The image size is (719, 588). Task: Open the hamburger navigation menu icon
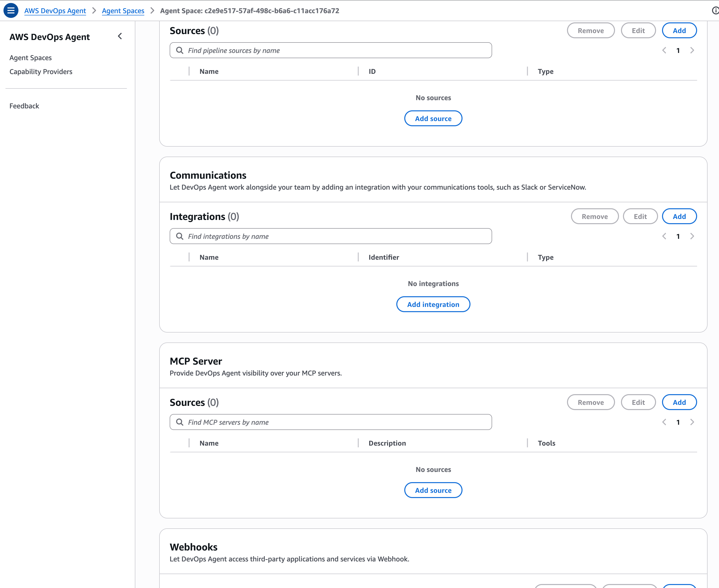(11, 10)
